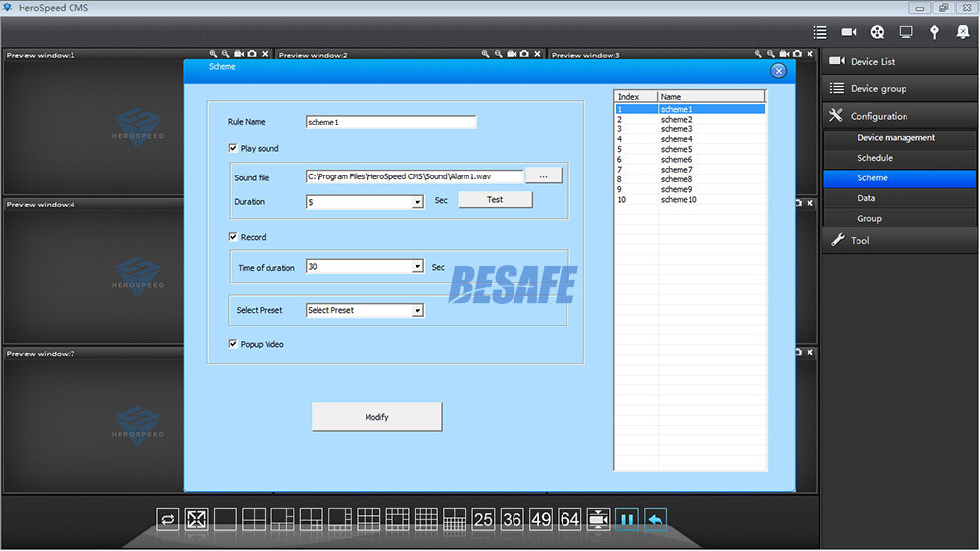The width and height of the screenshot is (980, 551).
Task: Click the map pin icon in top toolbar
Action: 934,32
